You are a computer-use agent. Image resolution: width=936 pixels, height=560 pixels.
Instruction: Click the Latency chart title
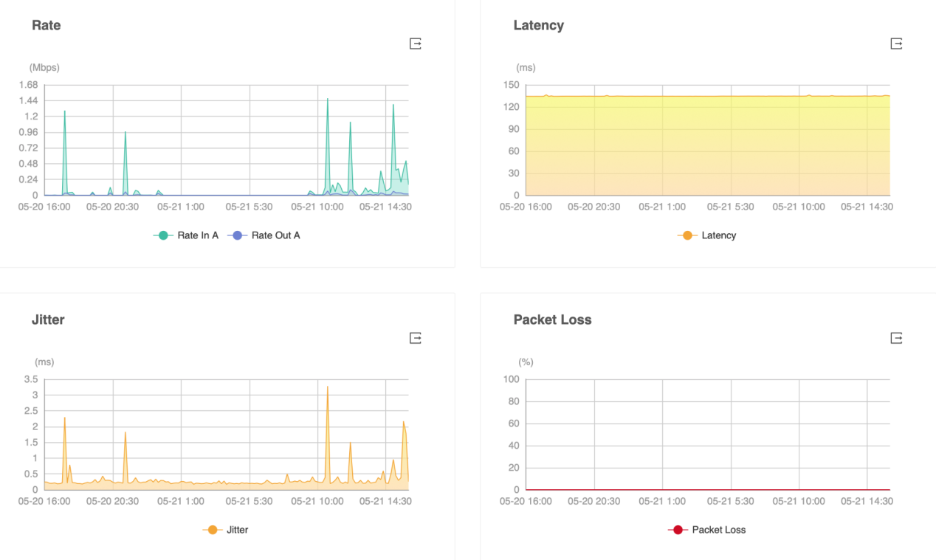pos(538,25)
